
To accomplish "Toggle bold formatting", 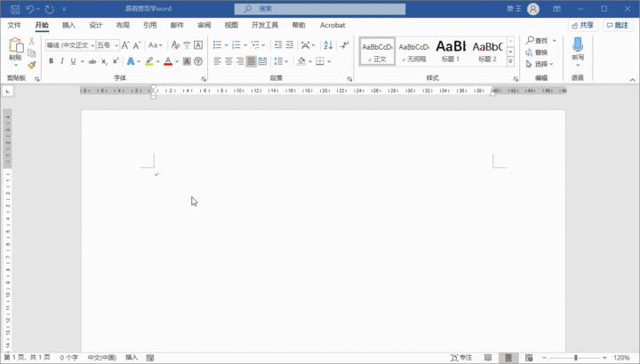I will (51, 61).
